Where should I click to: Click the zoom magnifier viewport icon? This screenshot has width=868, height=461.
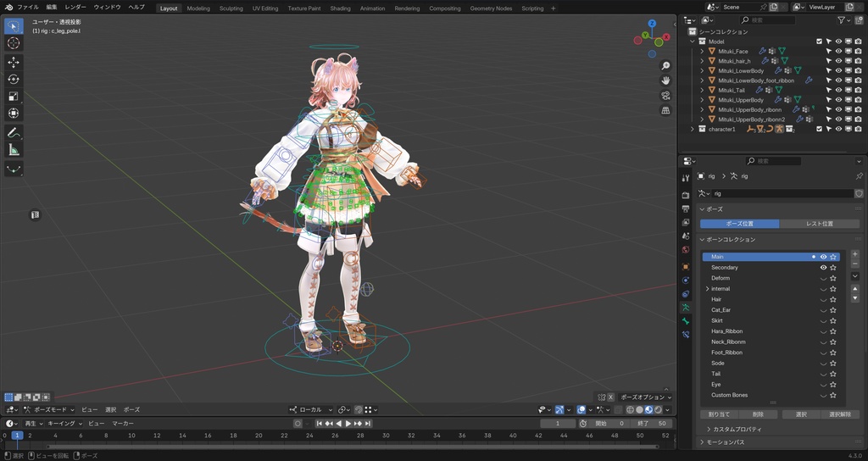click(665, 66)
